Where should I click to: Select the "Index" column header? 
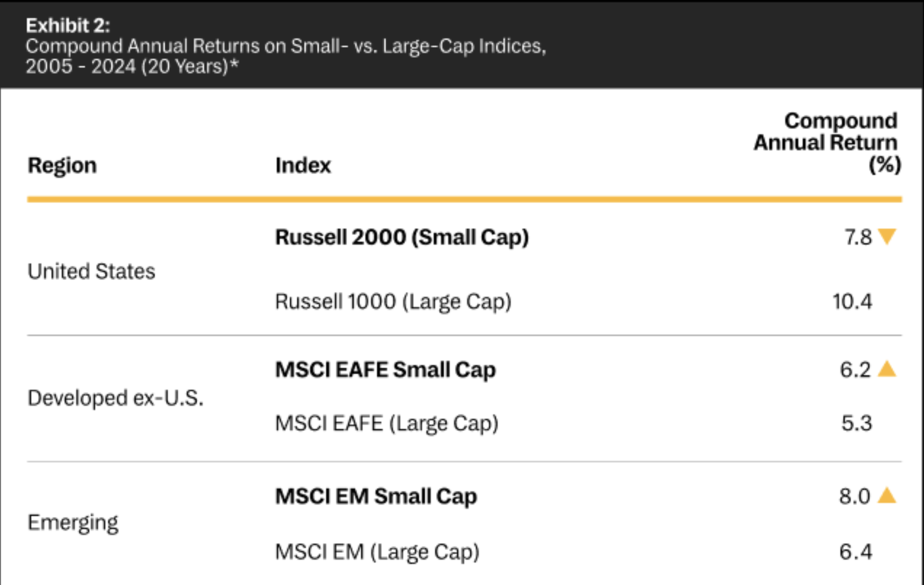[303, 165]
